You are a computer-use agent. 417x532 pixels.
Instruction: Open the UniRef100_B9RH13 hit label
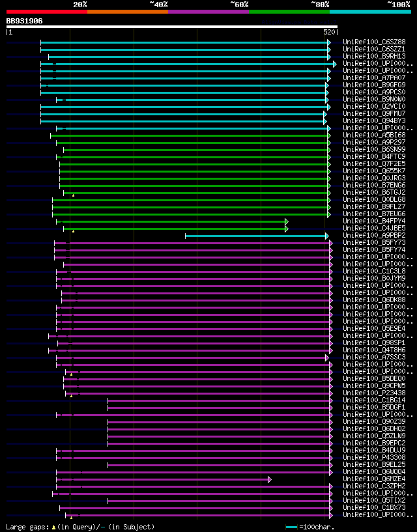[x=374, y=56]
